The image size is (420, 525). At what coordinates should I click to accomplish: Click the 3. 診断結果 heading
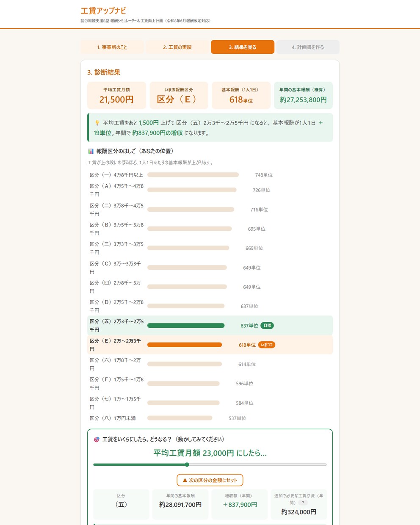104,72
